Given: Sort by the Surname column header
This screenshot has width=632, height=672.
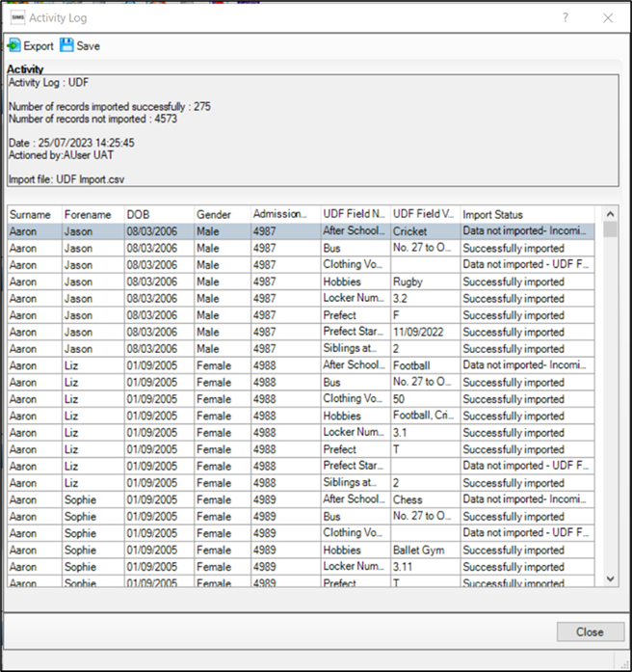Looking at the screenshot, I should coord(33,214).
